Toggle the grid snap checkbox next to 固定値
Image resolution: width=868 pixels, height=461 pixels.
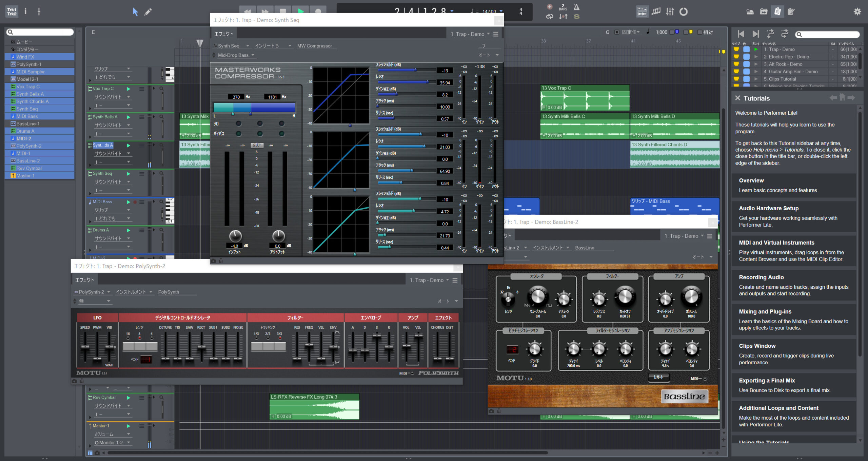point(617,32)
